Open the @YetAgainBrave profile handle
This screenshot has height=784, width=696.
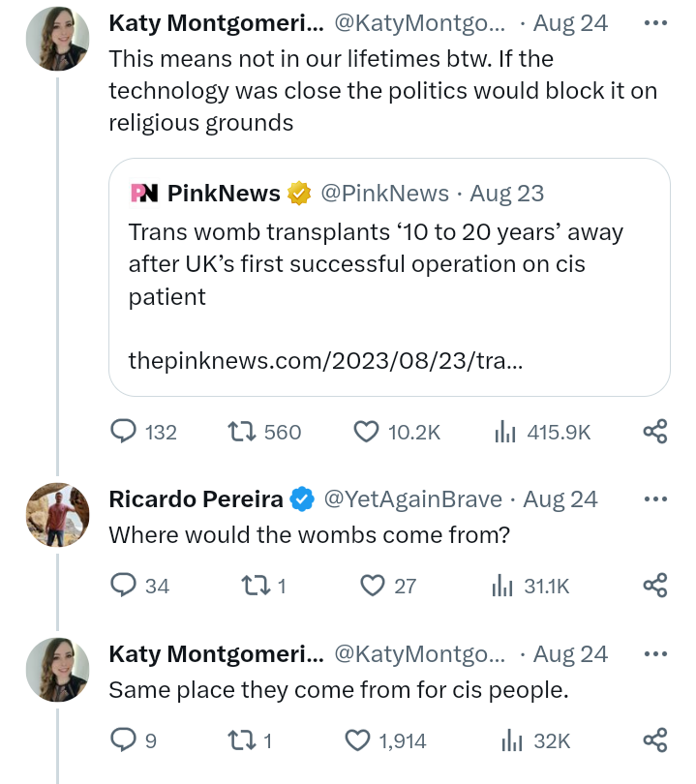tap(411, 499)
